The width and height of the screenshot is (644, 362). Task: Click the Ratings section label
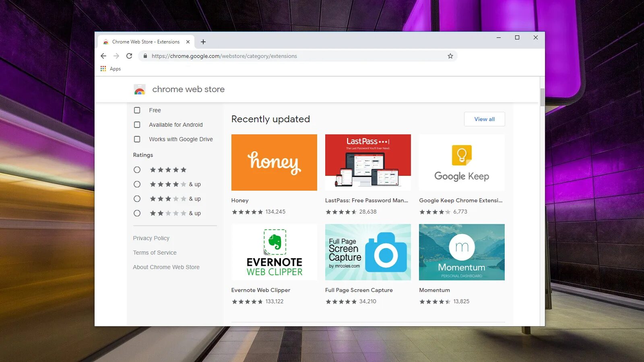click(x=143, y=155)
